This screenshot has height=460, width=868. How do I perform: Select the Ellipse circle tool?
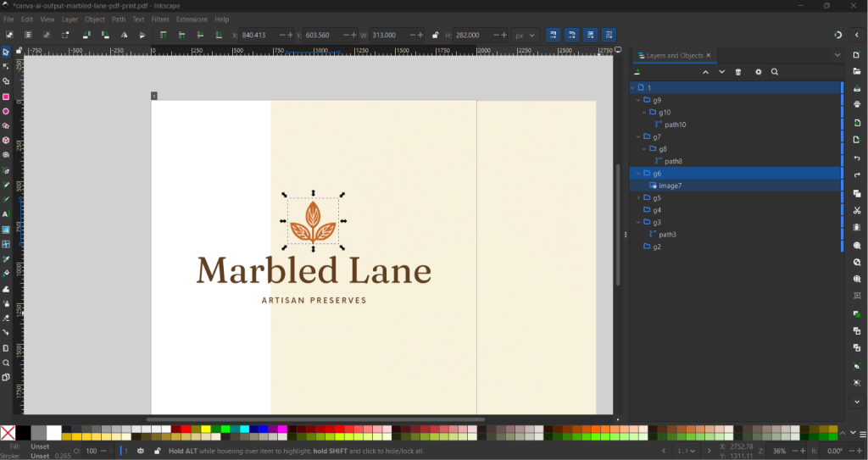pyautogui.click(x=6, y=111)
